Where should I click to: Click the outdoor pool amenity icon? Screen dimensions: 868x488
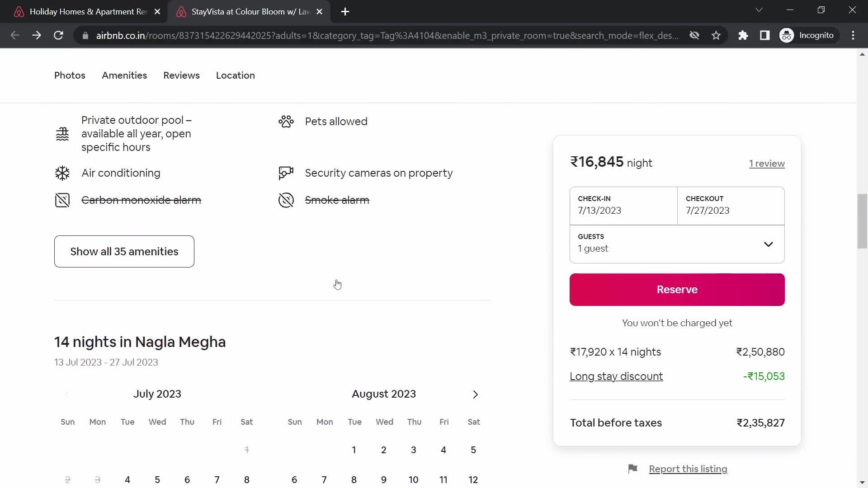[x=62, y=133]
